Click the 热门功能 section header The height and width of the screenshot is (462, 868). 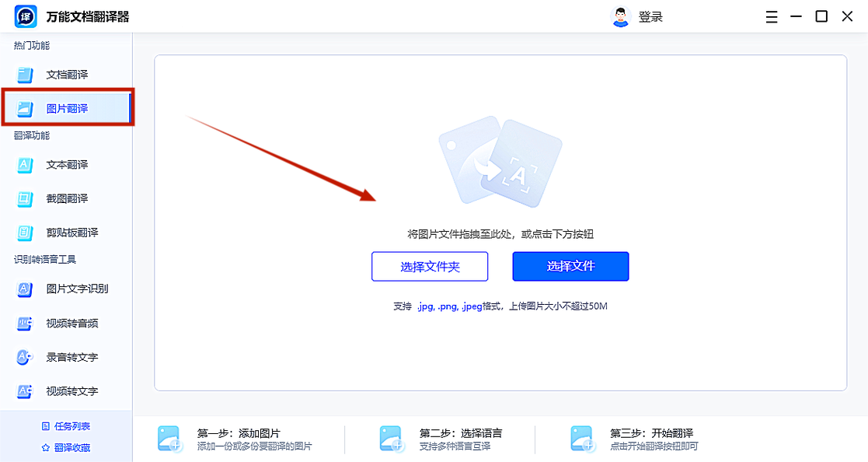coord(32,45)
